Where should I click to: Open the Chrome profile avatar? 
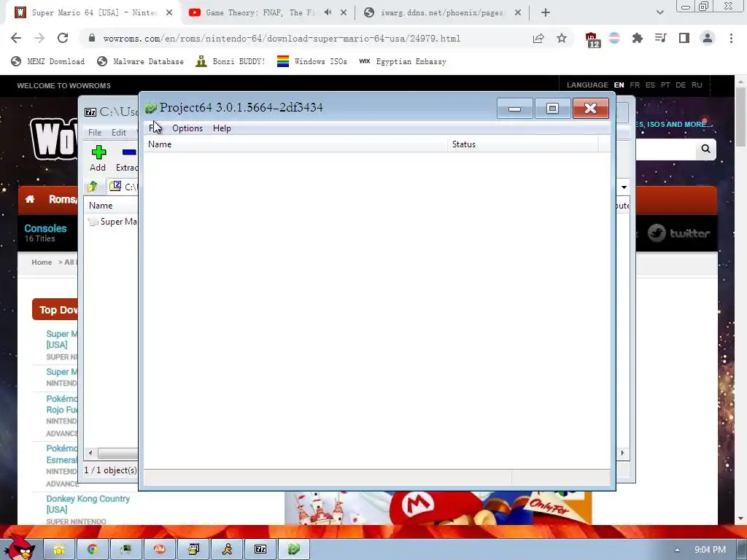pos(708,38)
